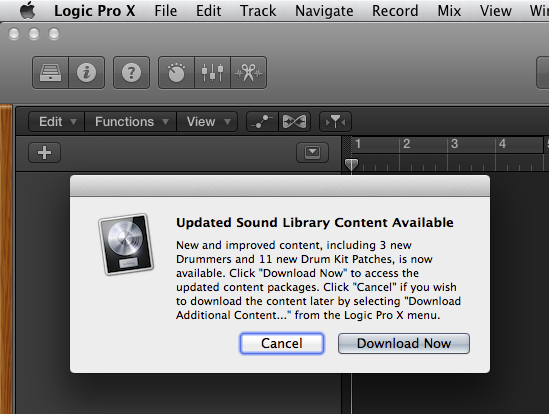Expand the Functions dropdown menu
The width and height of the screenshot is (549, 414).
click(x=131, y=122)
